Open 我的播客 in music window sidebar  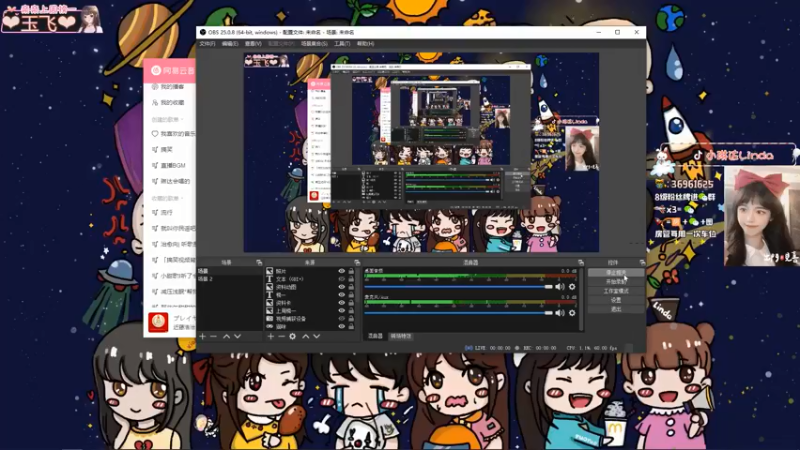coord(172,87)
